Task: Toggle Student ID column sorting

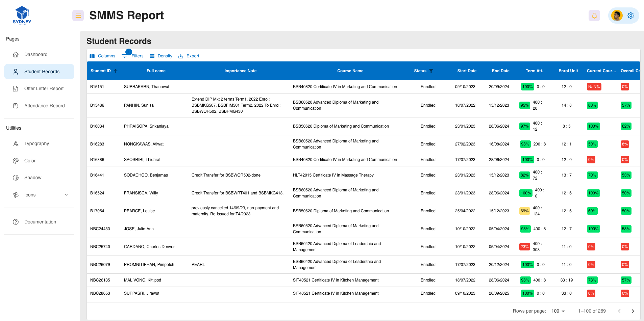Action: tap(115, 71)
